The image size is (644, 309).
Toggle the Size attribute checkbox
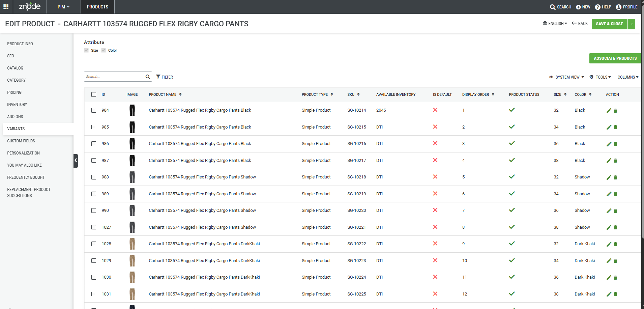[x=86, y=50]
